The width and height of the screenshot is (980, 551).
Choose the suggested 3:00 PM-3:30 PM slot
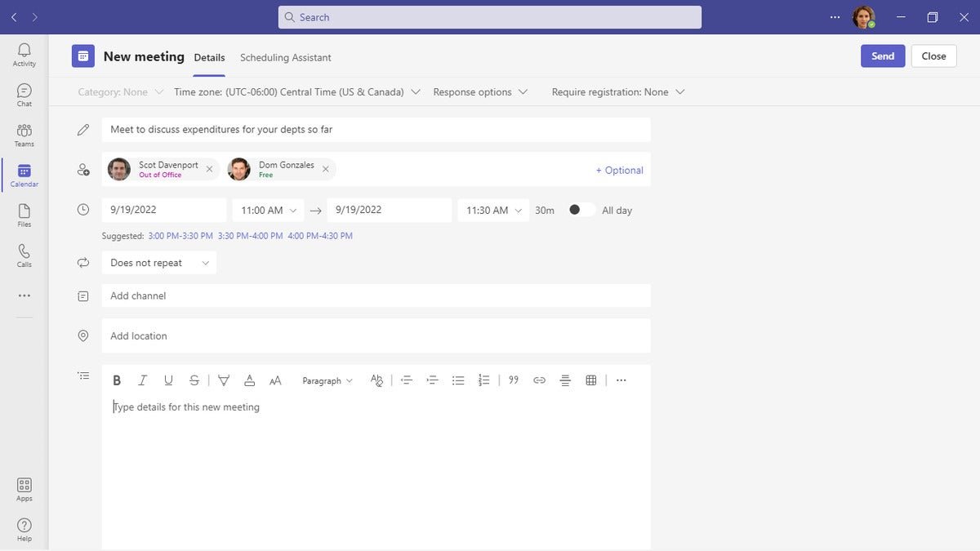point(180,236)
